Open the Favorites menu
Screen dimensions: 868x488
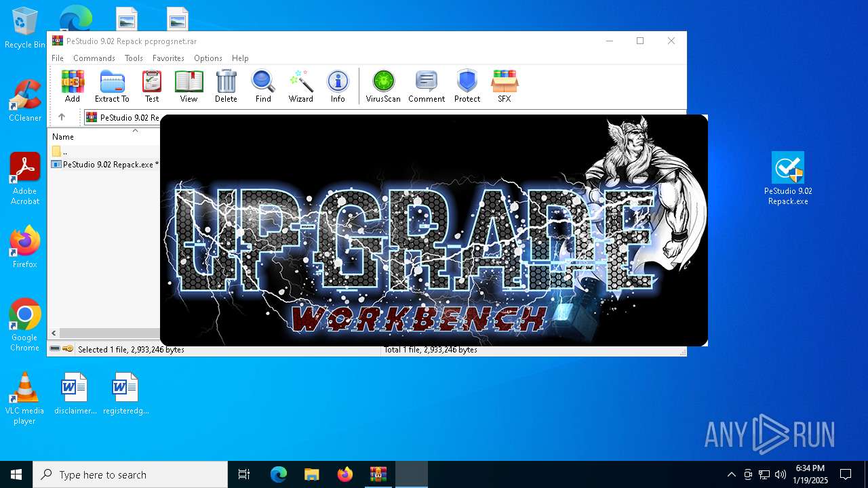click(168, 58)
